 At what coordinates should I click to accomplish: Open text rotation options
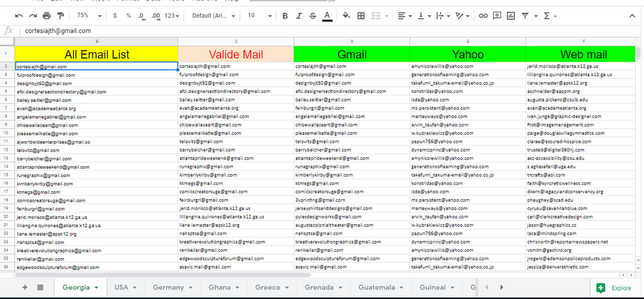tap(462, 16)
